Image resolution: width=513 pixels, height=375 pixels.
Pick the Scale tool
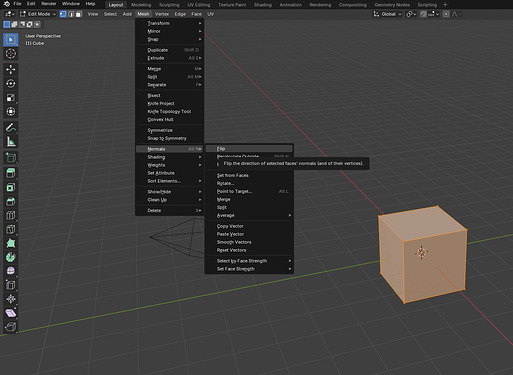pyautogui.click(x=11, y=98)
